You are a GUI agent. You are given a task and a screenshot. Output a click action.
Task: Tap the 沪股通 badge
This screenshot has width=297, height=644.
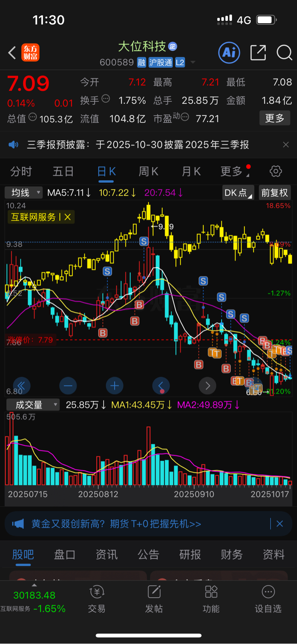160,62
